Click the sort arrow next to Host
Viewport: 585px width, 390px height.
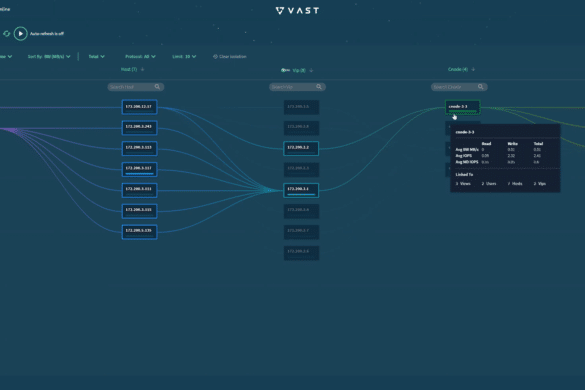[x=143, y=69]
